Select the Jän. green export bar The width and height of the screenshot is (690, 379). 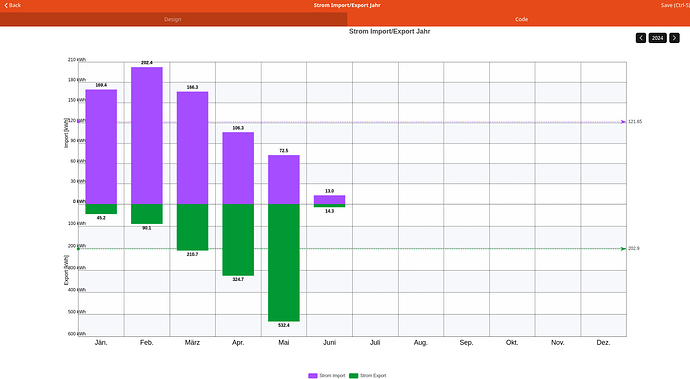coord(101,209)
